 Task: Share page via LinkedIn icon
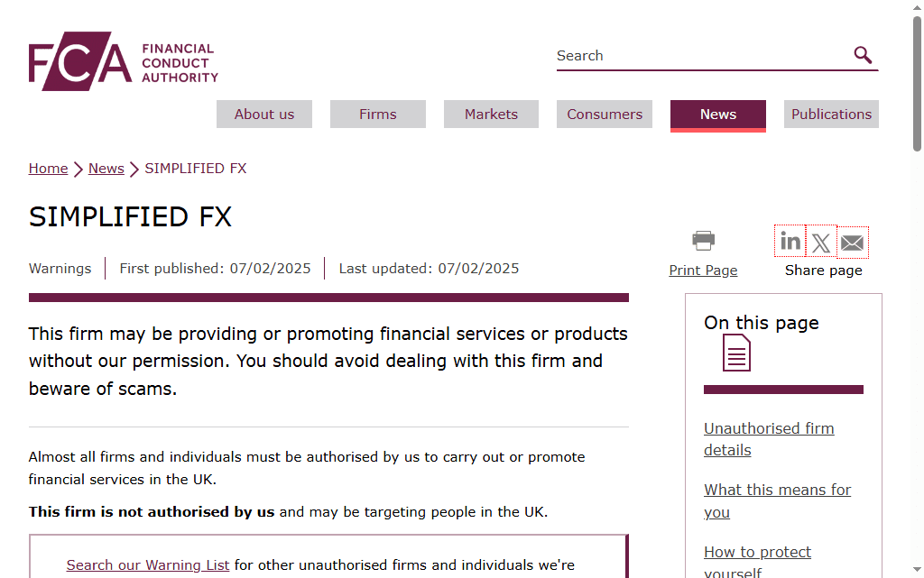[x=790, y=242]
